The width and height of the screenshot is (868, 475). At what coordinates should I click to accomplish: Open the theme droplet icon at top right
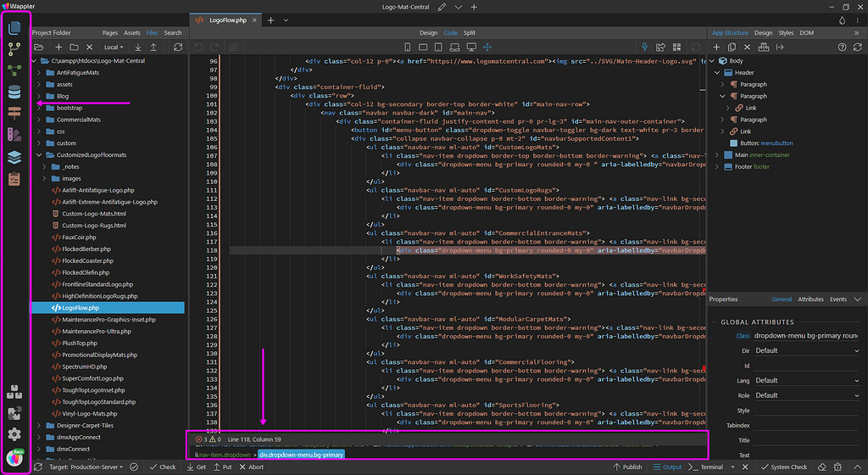click(x=843, y=20)
